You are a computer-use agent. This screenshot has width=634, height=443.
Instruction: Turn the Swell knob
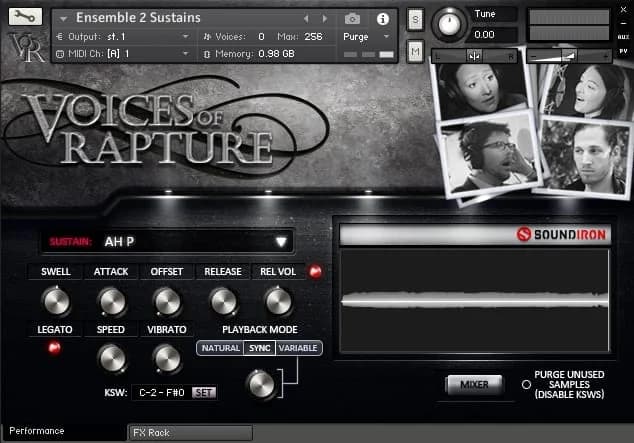tap(56, 302)
